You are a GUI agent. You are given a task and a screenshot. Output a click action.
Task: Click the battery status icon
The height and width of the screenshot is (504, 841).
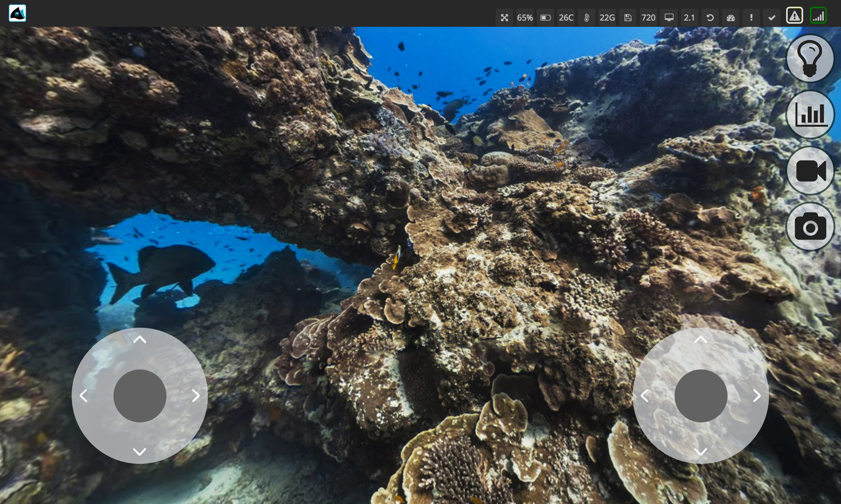545,18
